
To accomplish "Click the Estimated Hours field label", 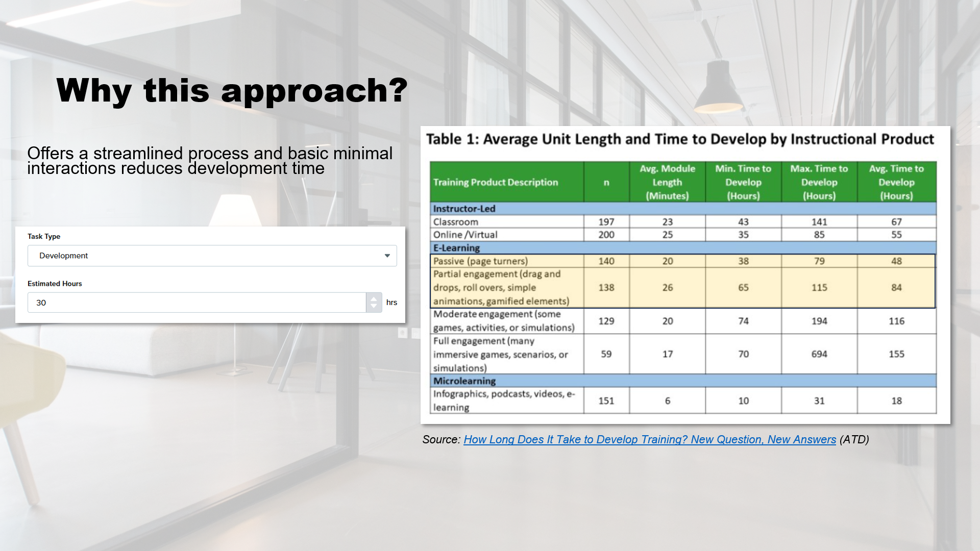I will click(55, 284).
